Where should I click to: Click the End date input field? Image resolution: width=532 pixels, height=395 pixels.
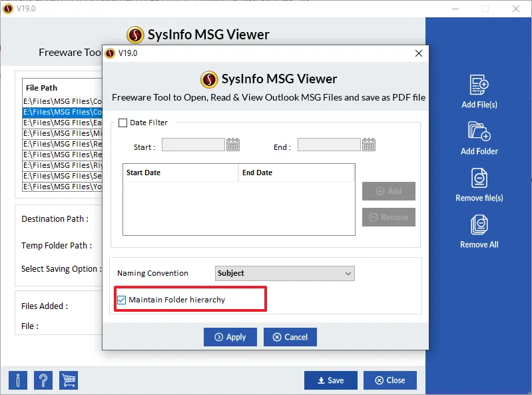coord(329,145)
